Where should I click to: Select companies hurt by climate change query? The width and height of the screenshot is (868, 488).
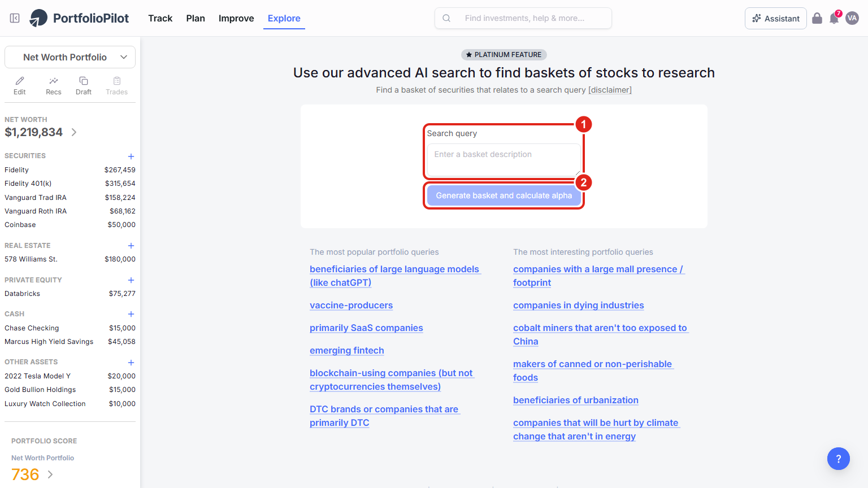(x=596, y=429)
